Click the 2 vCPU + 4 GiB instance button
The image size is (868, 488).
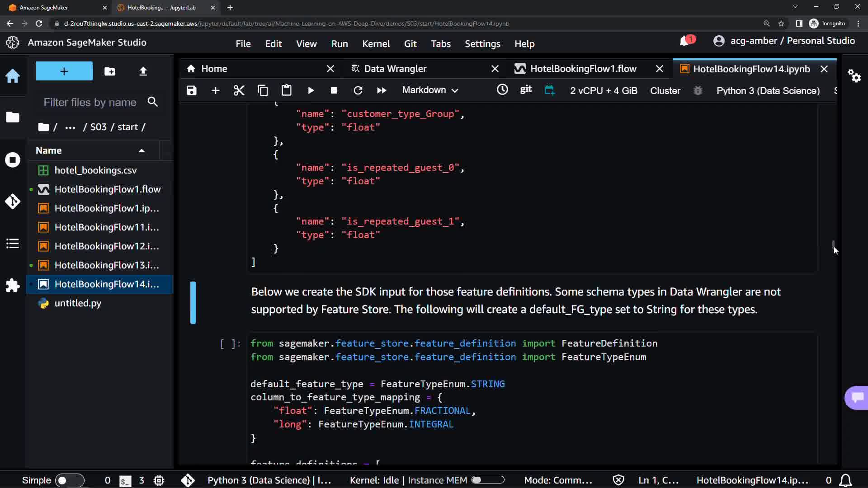click(x=604, y=90)
